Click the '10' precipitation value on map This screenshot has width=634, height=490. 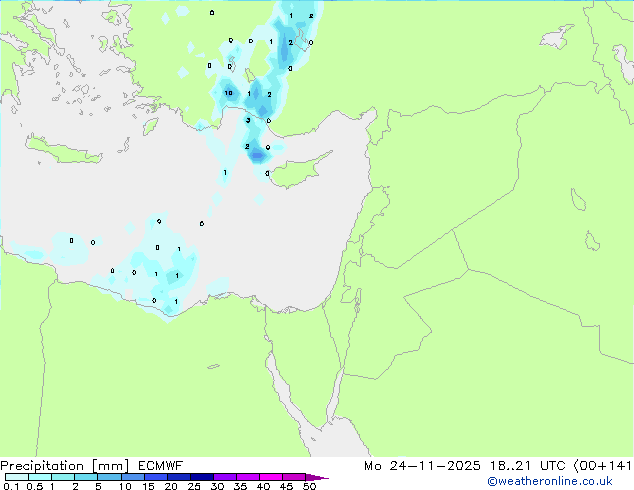(228, 93)
